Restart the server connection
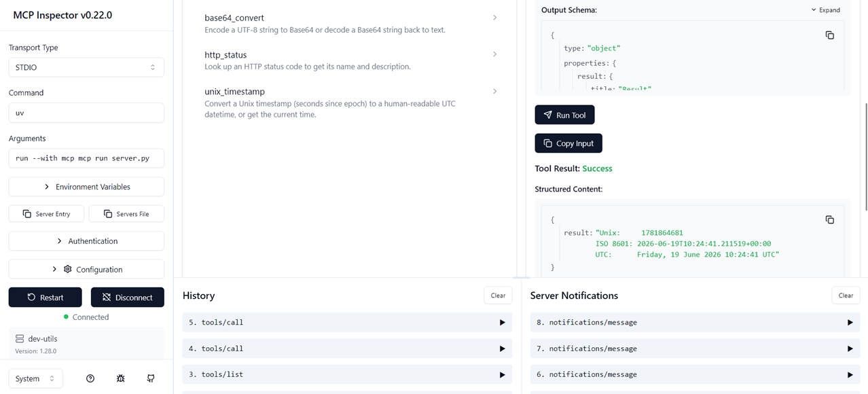The image size is (868, 394). click(x=45, y=298)
